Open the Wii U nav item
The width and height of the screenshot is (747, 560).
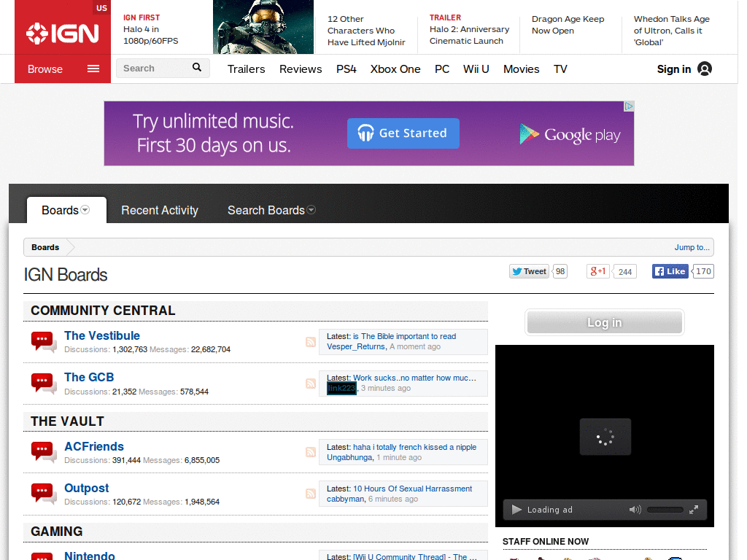point(476,69)
